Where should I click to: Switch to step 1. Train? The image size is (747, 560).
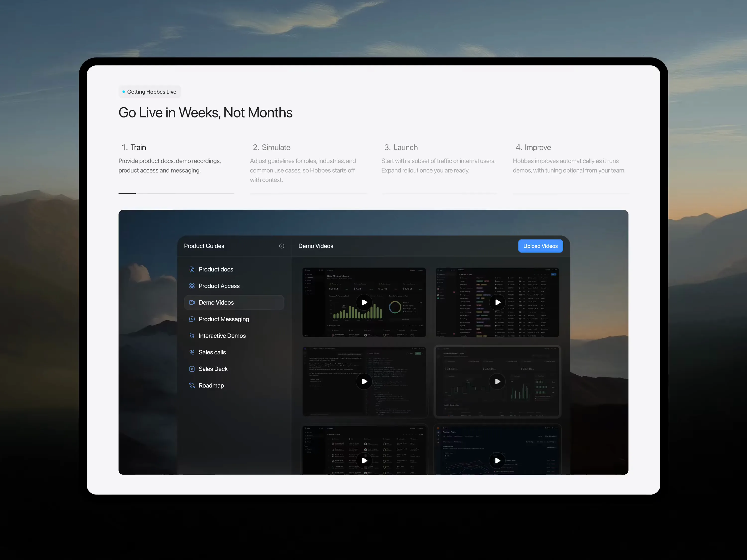[x=134, y=148]
